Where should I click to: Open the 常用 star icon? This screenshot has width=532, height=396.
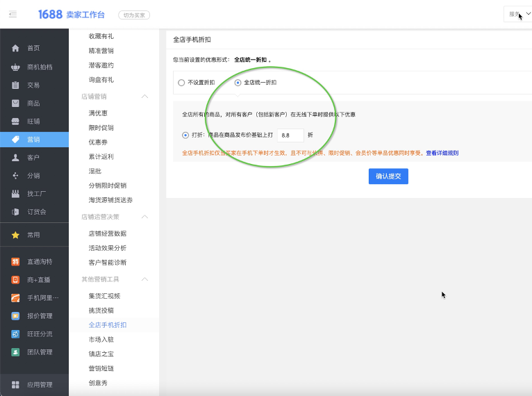click(15, 235)
